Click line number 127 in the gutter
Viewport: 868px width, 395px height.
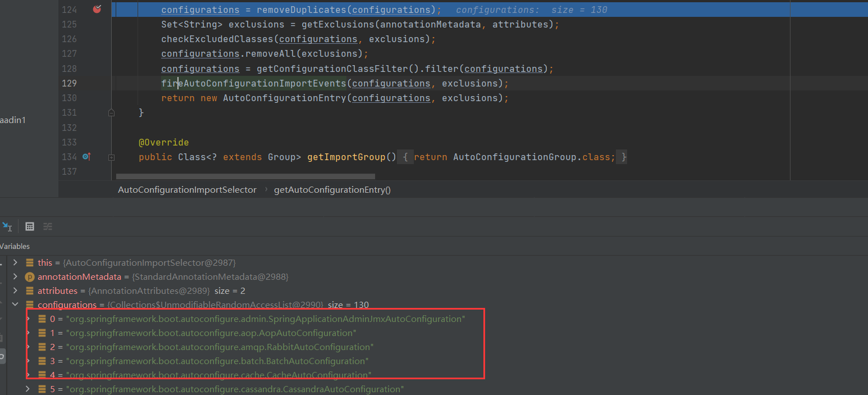69,54
